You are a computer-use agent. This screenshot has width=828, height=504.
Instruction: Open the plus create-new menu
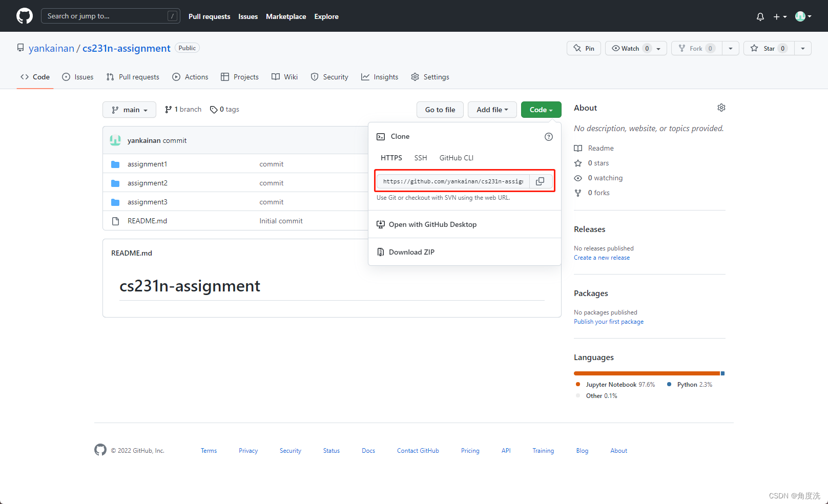pyautogui.click(x=780, y=16)
